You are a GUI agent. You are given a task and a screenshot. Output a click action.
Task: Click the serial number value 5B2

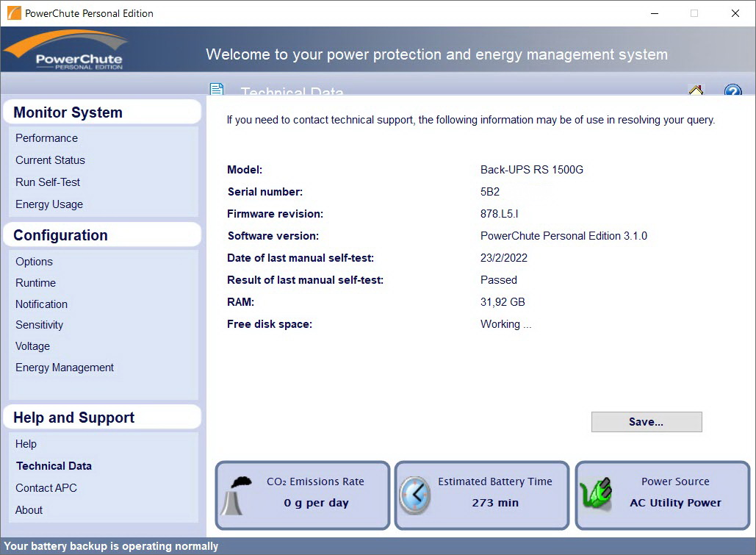point(490,192)
